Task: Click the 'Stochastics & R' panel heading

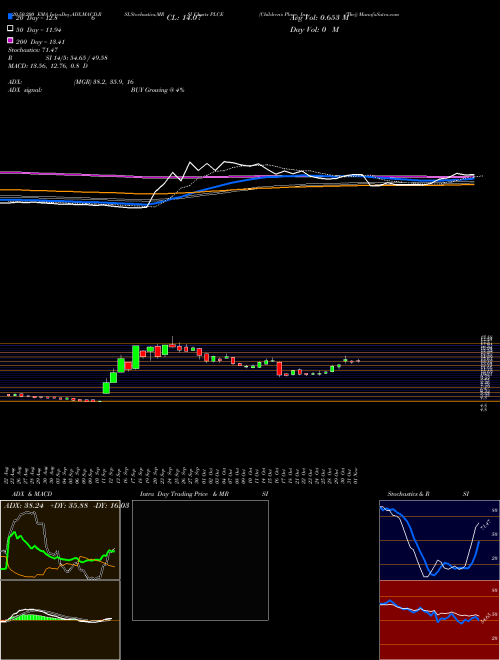Action: click(409, 494)
